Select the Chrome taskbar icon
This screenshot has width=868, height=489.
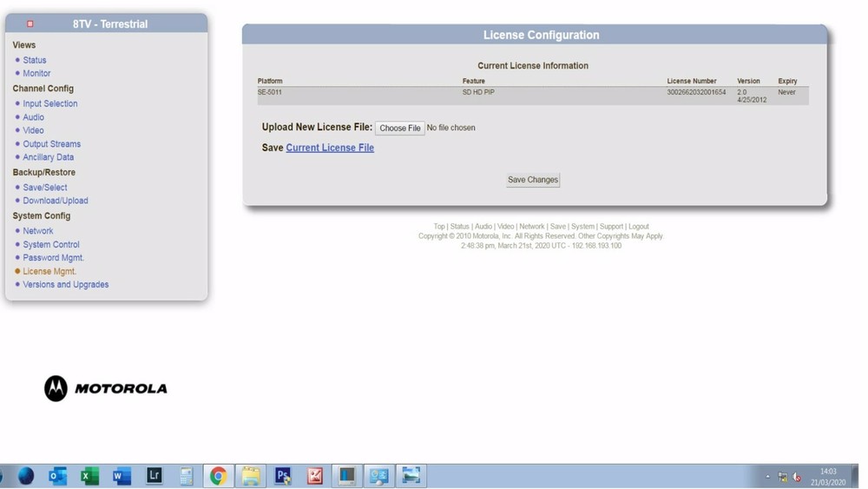pyautogui.click(x=218, y=476)
